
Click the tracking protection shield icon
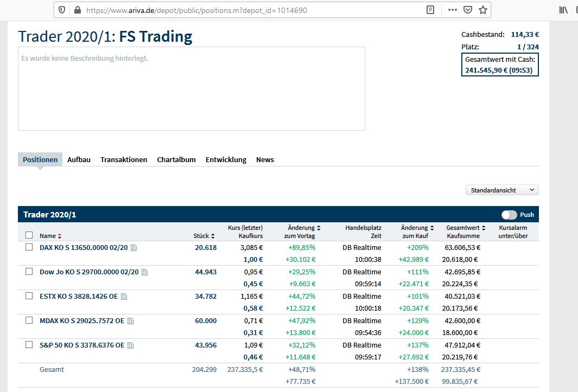[x=61, y=9]
